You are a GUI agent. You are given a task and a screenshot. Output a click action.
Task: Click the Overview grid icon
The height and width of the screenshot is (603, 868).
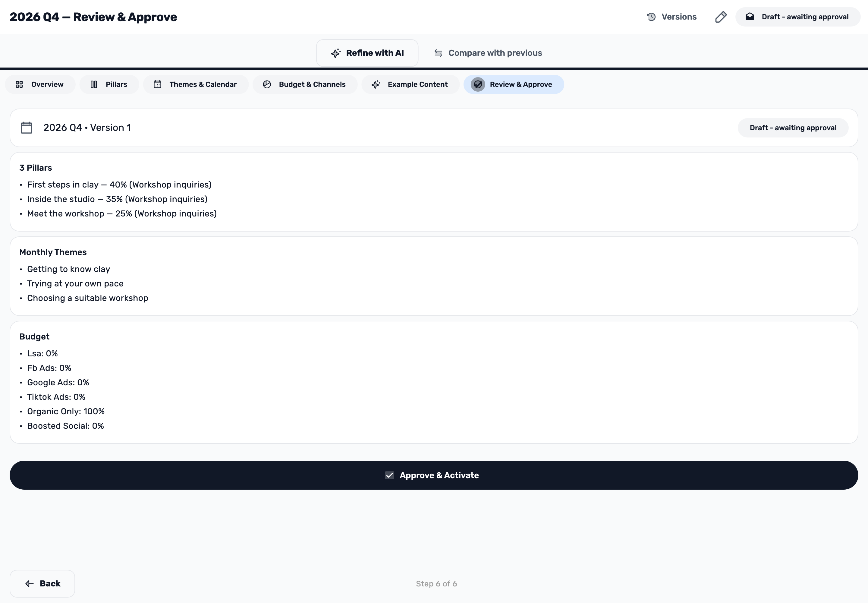pyautogui.click(x=19, y=84)
